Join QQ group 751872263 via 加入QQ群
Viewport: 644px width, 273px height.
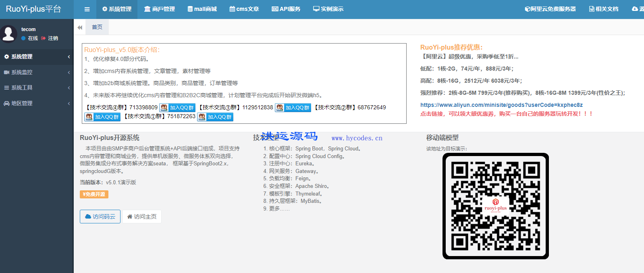point(215,117)
